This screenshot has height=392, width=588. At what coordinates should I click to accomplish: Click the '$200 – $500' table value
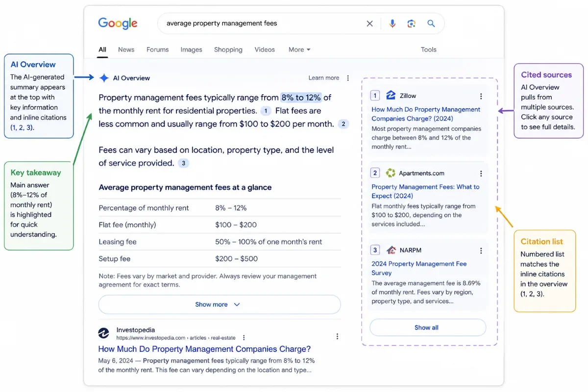236,259
